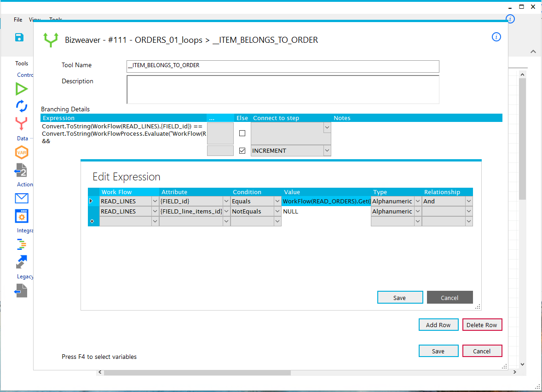Click the Convert.ToString expression text cell
The image size is (542, 392).
click(x=124, y=134)
